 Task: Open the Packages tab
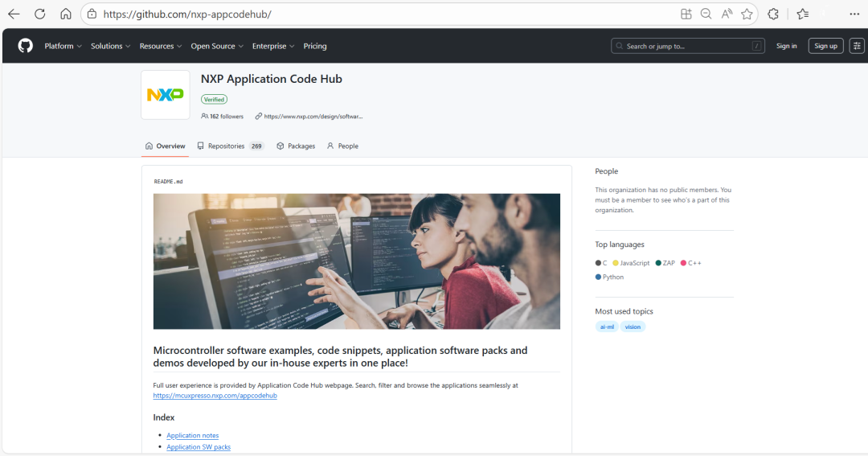tap(296, 146)
